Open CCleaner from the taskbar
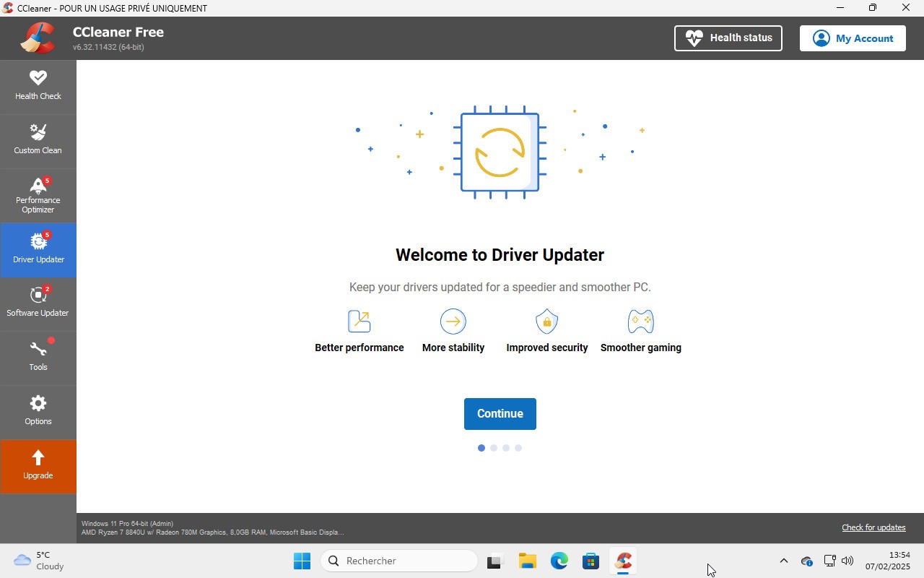Screen dimensions: 924x578 click(x=622, y=560)
